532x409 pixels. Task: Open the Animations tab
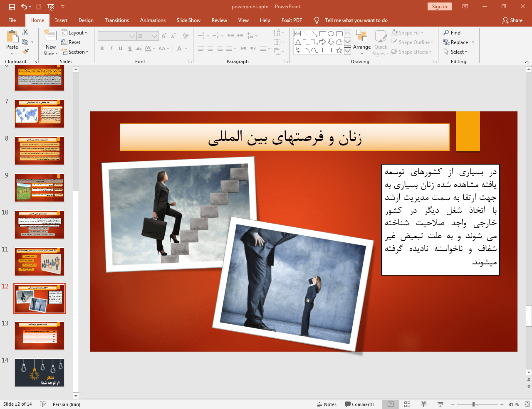[153, 20]
